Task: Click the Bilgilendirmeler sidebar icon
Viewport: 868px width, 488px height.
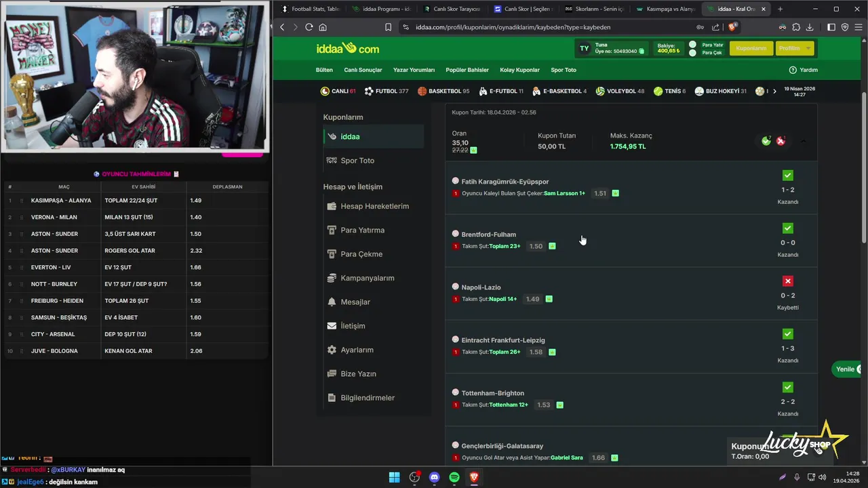Action: (x=332, y=398)
